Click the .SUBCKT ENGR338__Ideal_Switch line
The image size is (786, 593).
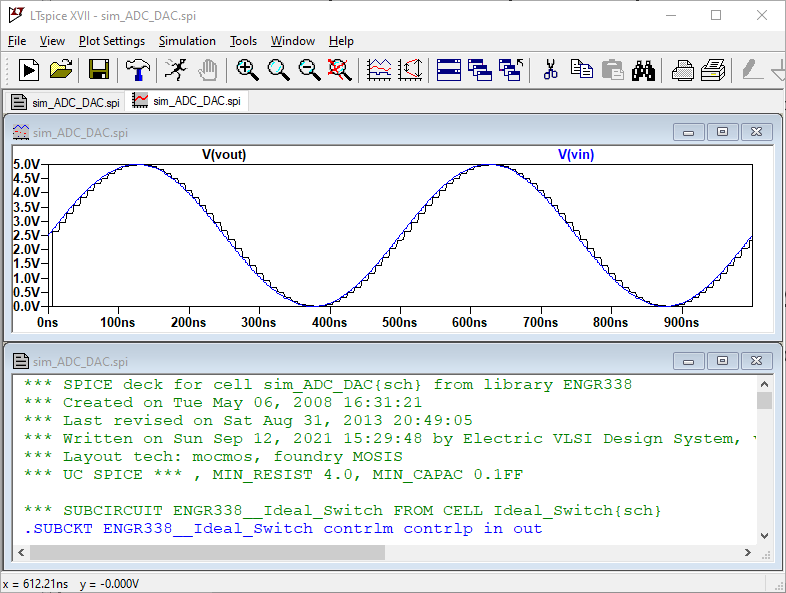(x=283, y=529)
